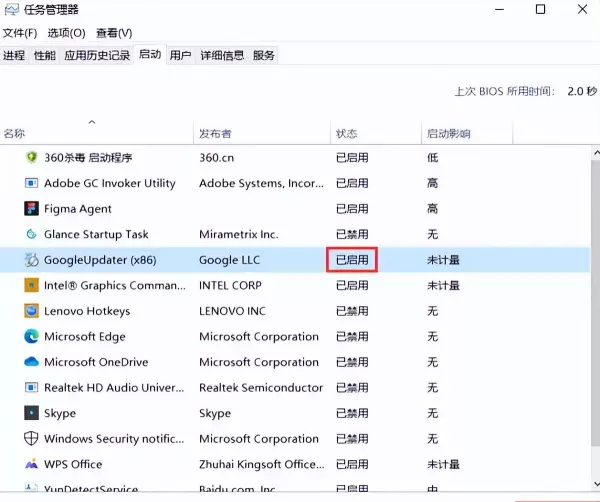Click the Microsoft Edge icon
600x502 pixels.
[31, 336]
